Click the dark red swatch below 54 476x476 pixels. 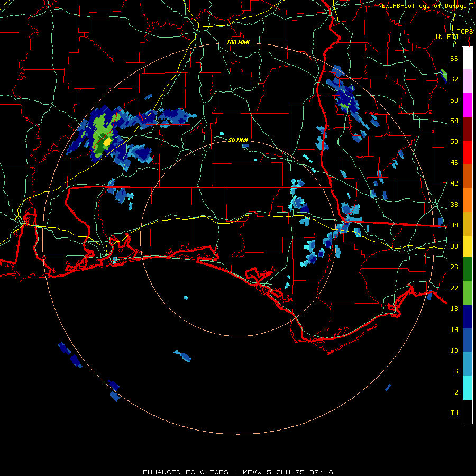click(x=467, y=129)
